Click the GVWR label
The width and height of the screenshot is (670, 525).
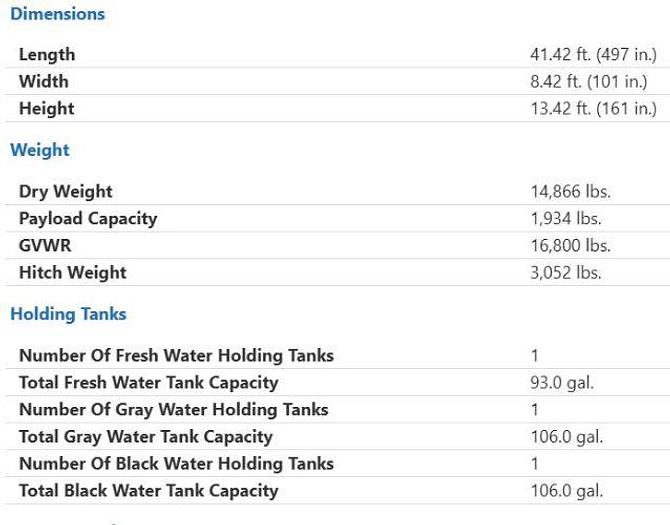[45, 246]
